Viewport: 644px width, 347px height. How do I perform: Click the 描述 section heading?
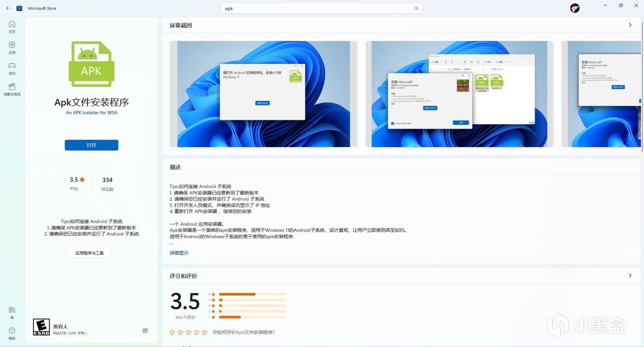point(175,167)
